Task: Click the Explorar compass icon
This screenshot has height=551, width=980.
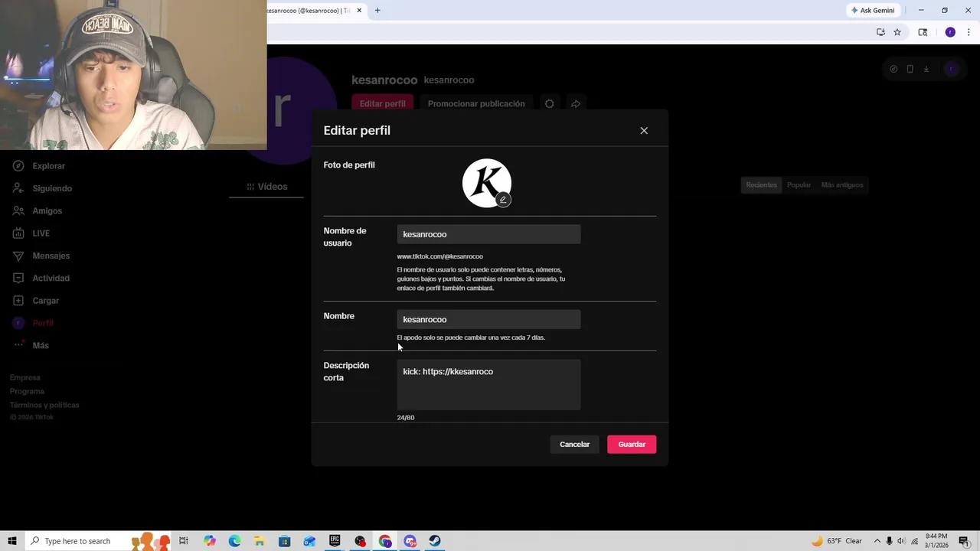Action: pos(18,166)
